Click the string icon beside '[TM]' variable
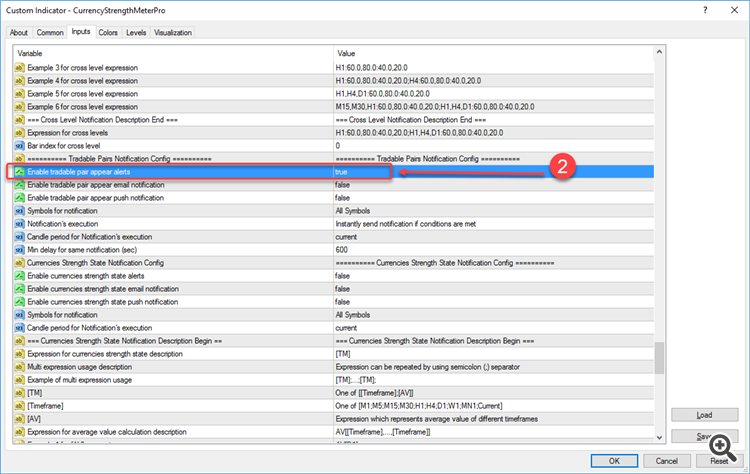The image size is (750, 474). click(x=19, y=393)
